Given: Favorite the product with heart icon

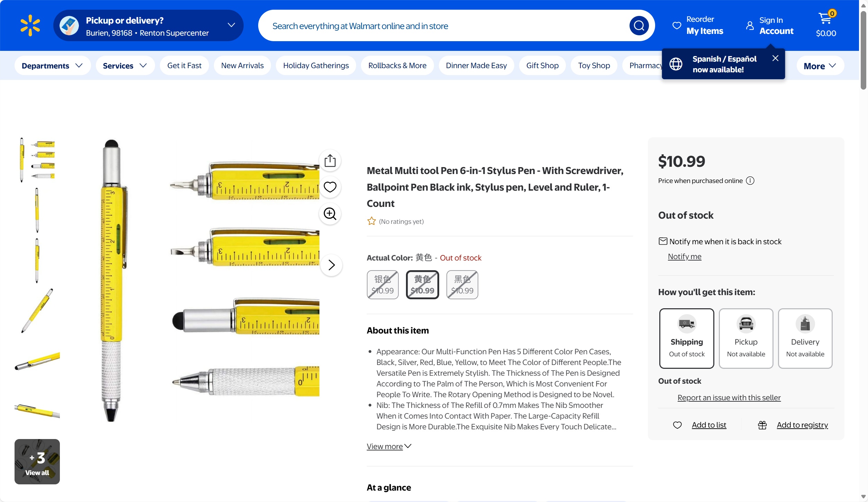Looking at the screenshot, I should pos(330,187).
